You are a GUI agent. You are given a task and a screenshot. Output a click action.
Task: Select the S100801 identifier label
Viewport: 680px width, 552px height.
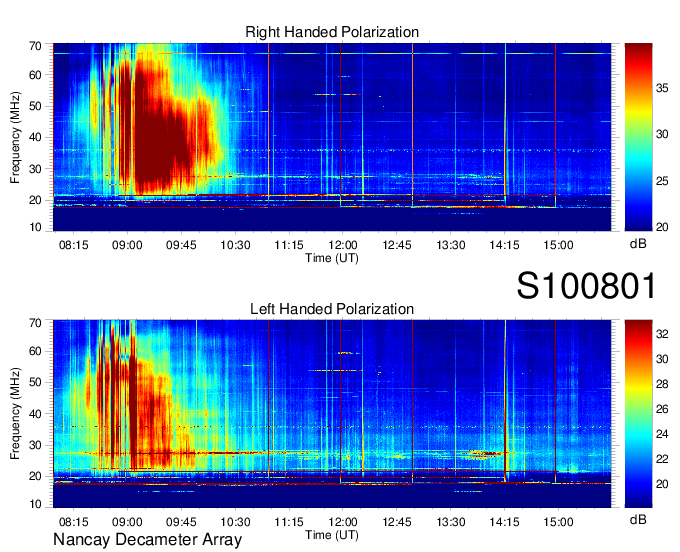point(586,286)
